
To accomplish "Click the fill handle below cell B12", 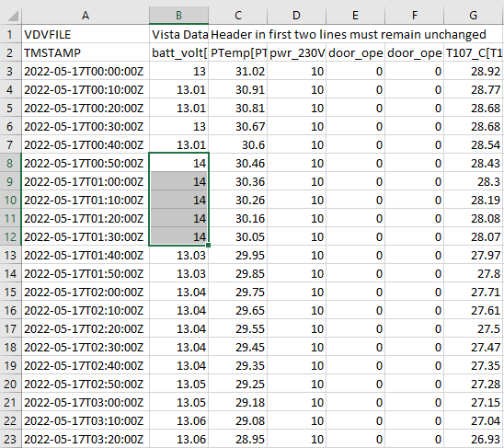I will point(208,245).
